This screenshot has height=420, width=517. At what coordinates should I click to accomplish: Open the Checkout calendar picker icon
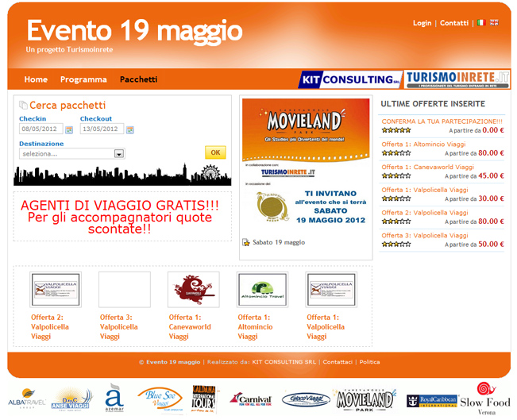pyautogui.click(x=130, y=129)
